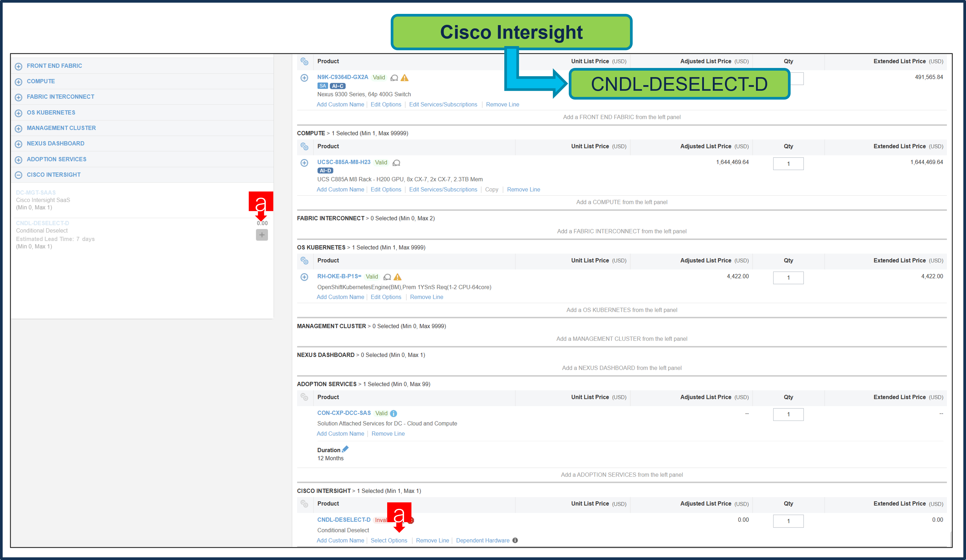This screenshot has height=560, width=966.
Task: Edit Options for N9K-C9364D-GX2A
Action: pyautogui.click(x=386, y=105)
